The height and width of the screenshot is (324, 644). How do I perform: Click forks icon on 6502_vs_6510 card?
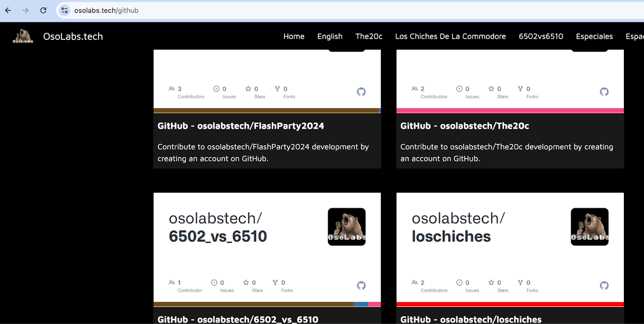(x=275, y=282)
